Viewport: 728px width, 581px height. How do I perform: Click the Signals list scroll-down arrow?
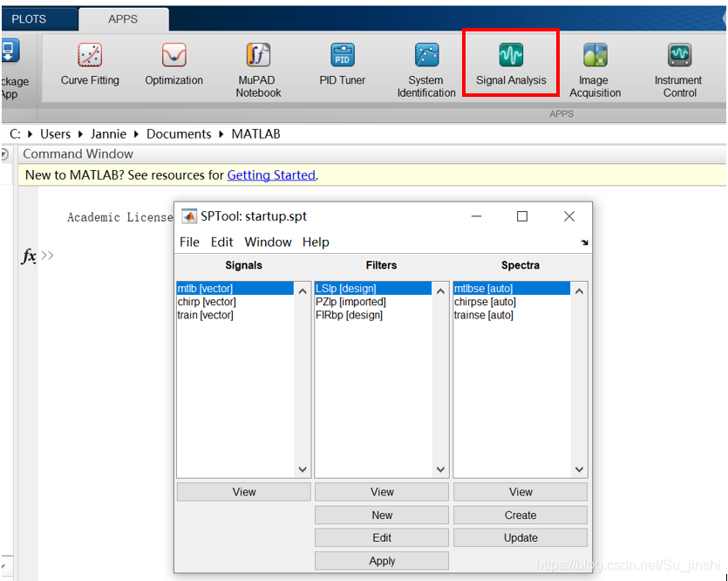click(x=303, y=469)
